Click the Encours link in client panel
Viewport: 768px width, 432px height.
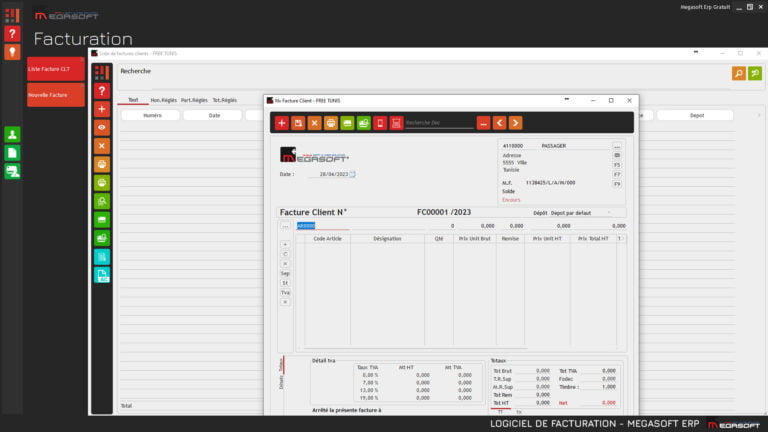pos(511,200)
